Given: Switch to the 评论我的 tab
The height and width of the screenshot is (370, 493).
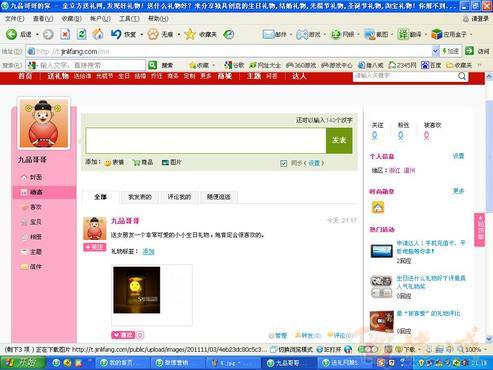Looking at the screenshot, I should 179,197.
